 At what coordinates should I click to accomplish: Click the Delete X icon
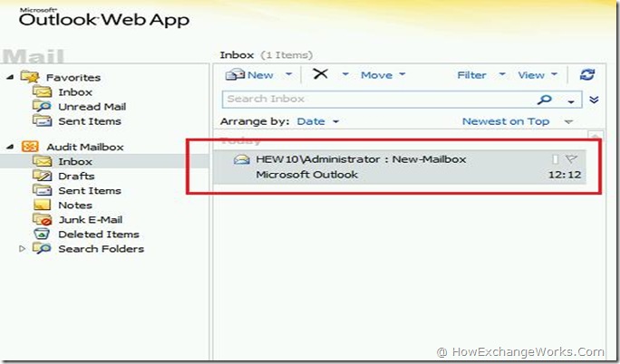pos(320,73)
